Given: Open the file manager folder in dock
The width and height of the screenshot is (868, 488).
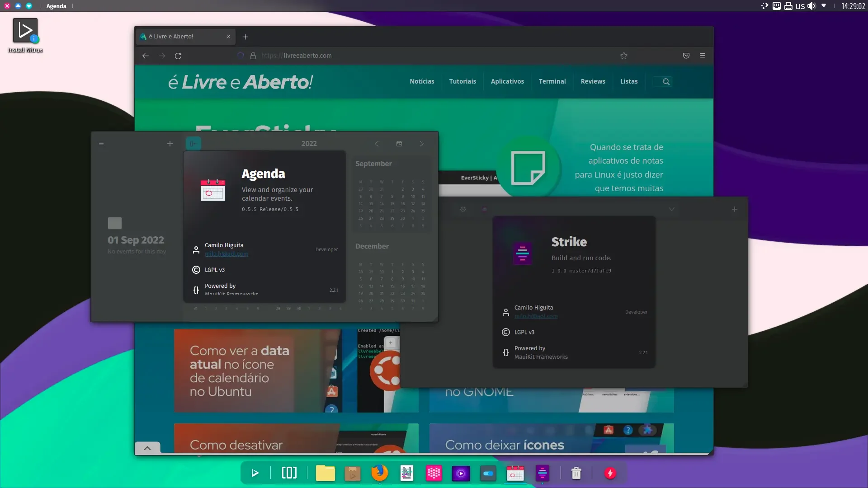Looking at the screenshot, I should (x=325, y=473).
